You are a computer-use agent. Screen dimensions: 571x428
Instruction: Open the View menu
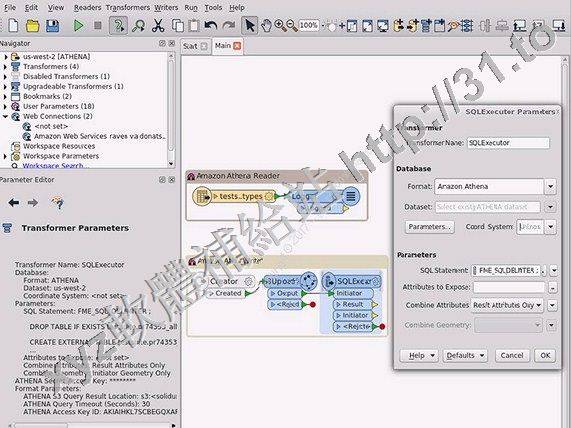pyautogui.click(x=56, y=8)
